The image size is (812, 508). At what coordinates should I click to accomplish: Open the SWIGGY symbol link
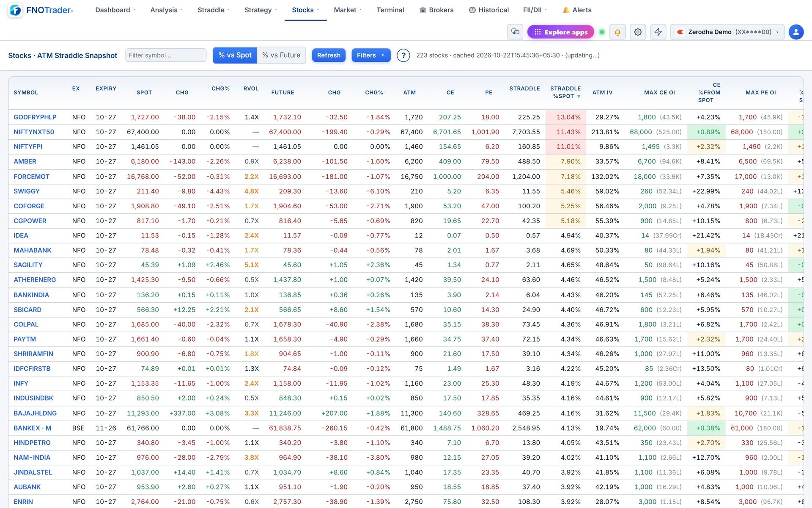[x=27, y=191]
